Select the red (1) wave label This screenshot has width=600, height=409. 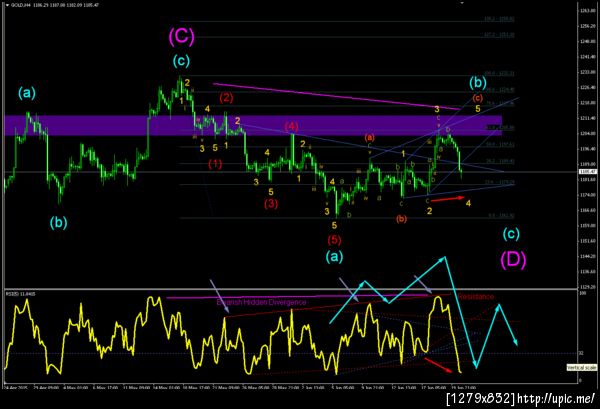pyautogui.click(x=215, y=164)
